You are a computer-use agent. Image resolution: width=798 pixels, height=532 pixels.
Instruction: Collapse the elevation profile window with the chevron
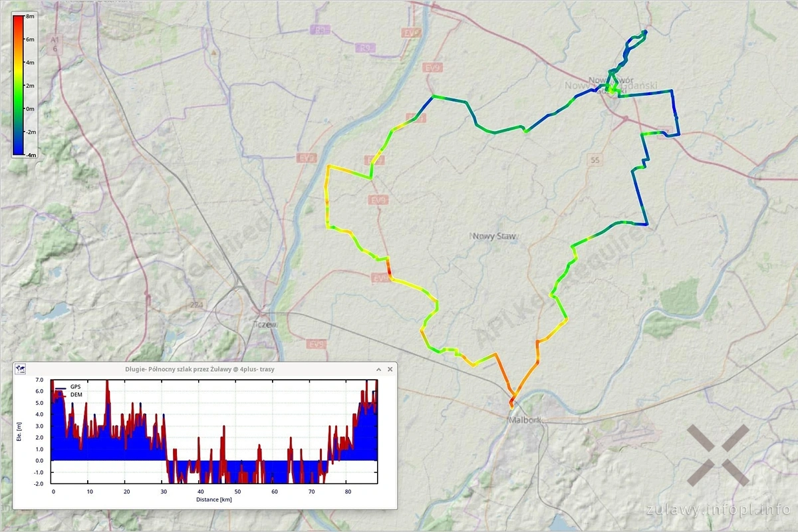pyautogui.click(x=379, y=369)
